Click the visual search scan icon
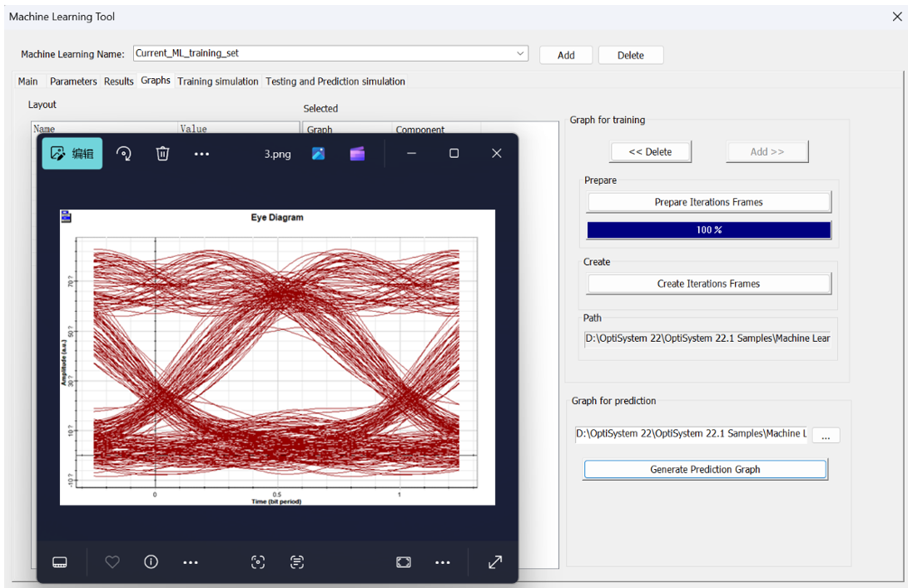Screen dimensions: 908x588 pyautogui.click(x=258, y=562)
